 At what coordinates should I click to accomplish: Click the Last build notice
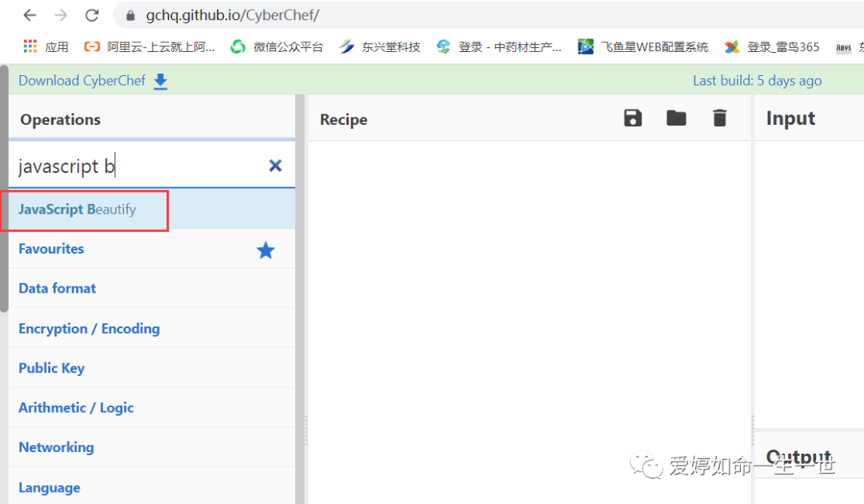(757, 81)
